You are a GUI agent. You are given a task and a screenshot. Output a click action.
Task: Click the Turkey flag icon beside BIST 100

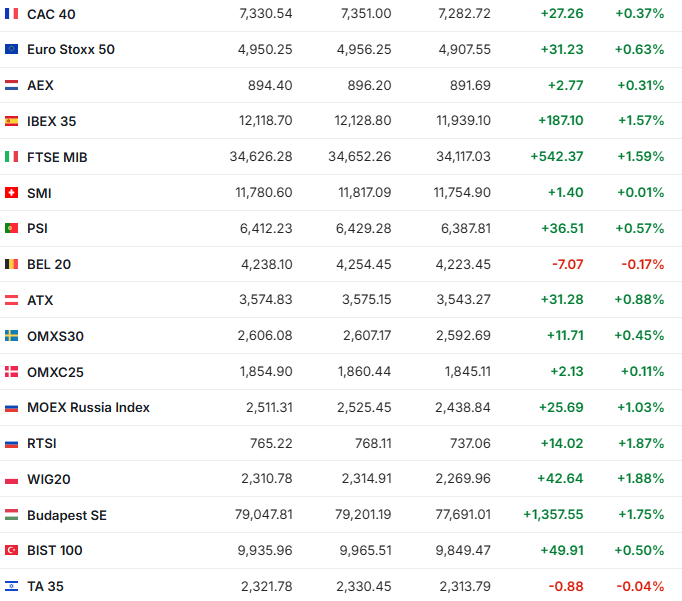coord(11,550)
